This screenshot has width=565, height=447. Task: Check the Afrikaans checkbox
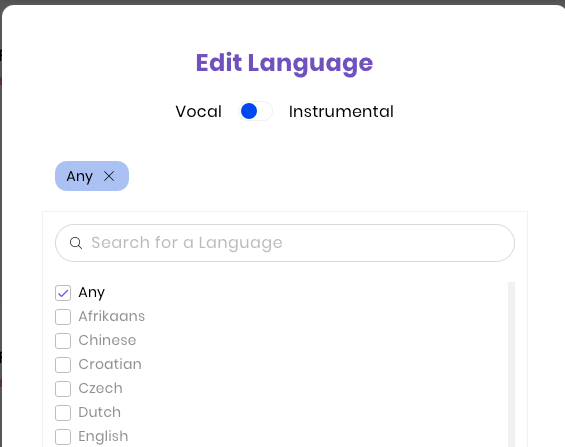63,317
